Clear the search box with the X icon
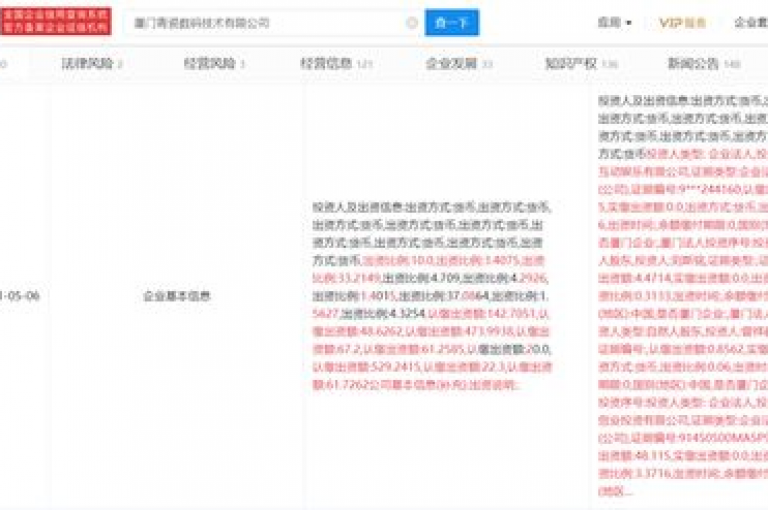Viewport: 768px width, 510px height. pyautogui.click(x=412, y=23)
